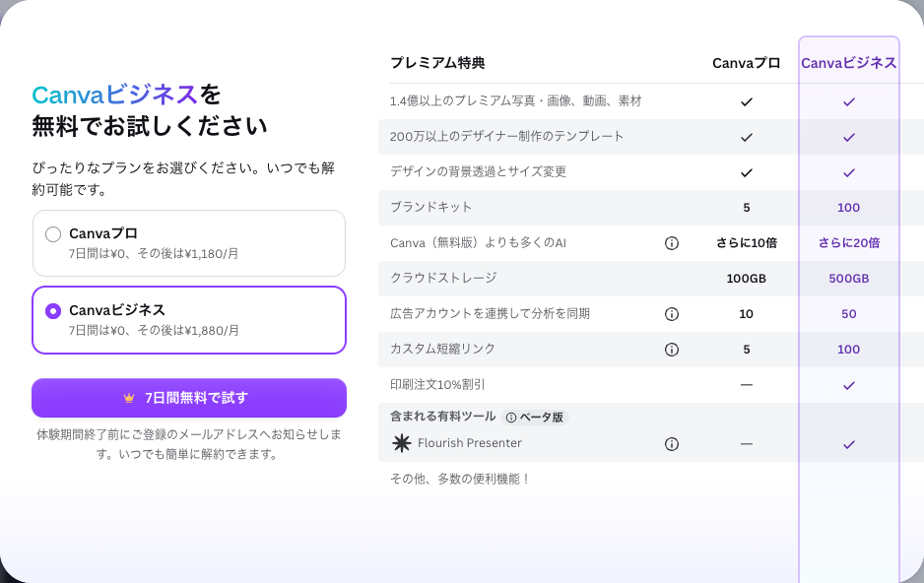Click the Canvaビジネス column header

coord(848,63)
